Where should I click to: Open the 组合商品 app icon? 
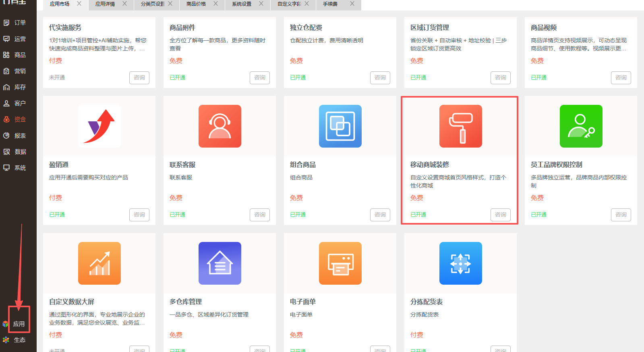pos(340,126)
